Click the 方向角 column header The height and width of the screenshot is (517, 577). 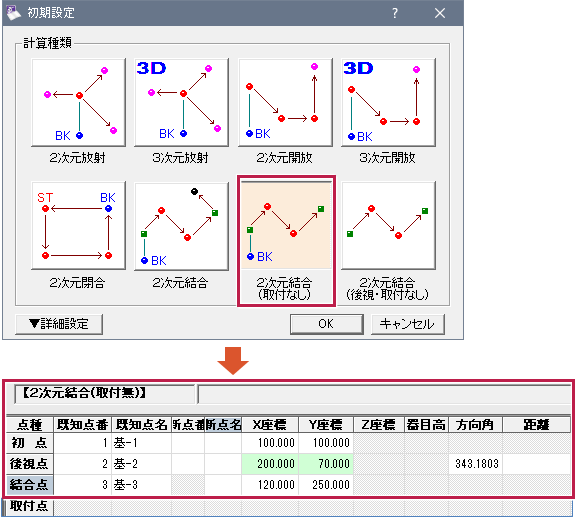point(475,425)
